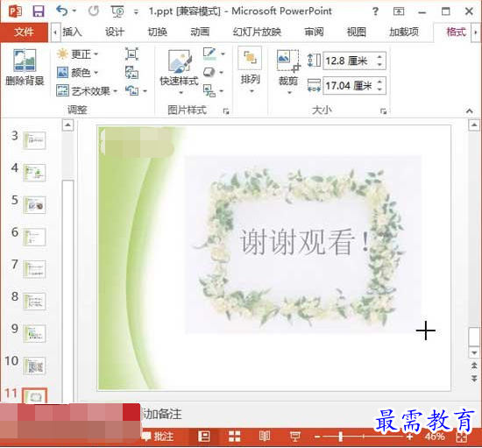The width and height of the screenshot is (482, 448).
Task: Decrease shape width with the down spinner
Action: tap(380, 89)
